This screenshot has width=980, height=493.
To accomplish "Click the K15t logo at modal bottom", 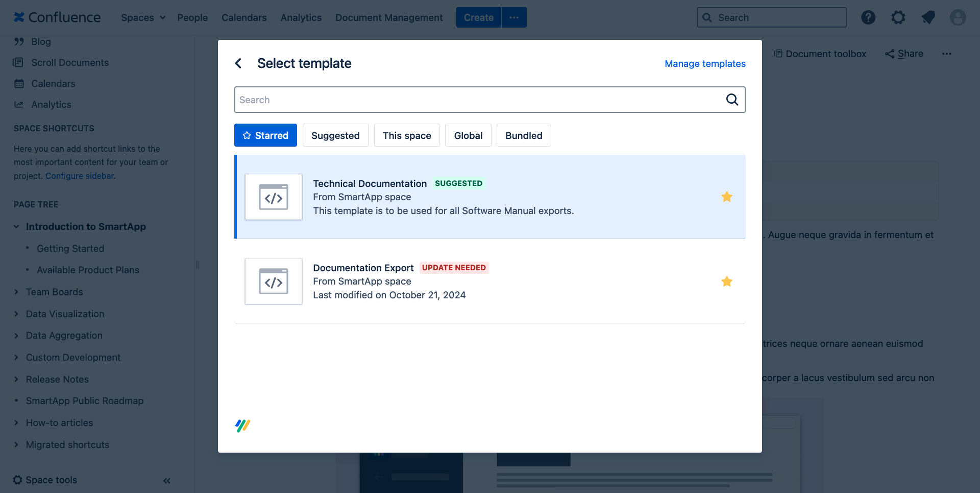I will click(x=242, y=426).
